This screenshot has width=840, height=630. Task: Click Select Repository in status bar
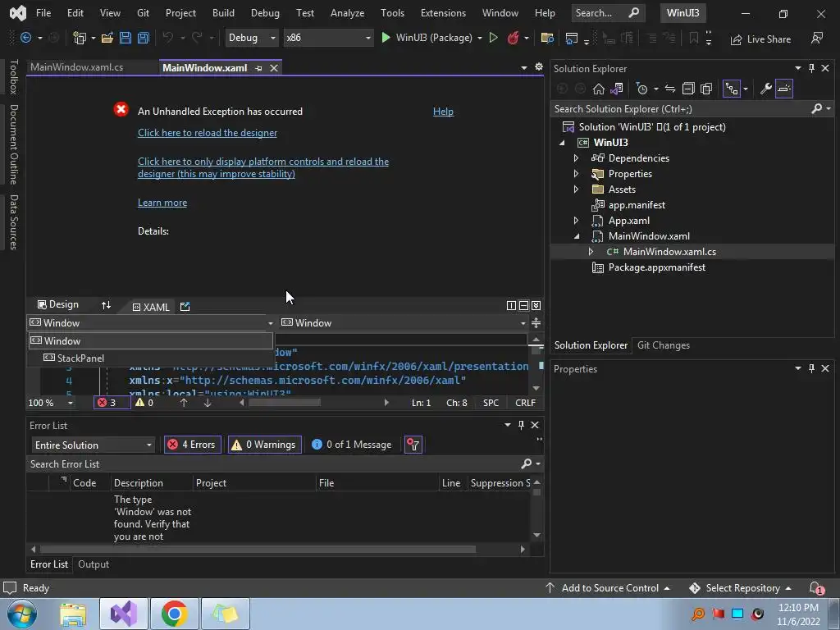pos(741,588)
